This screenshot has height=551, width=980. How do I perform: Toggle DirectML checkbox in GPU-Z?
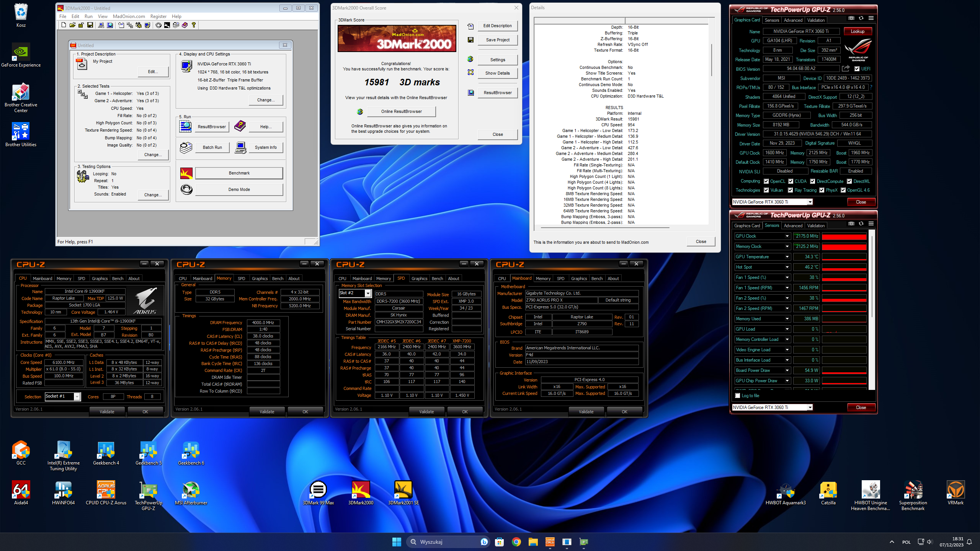[x=849, y=181]
